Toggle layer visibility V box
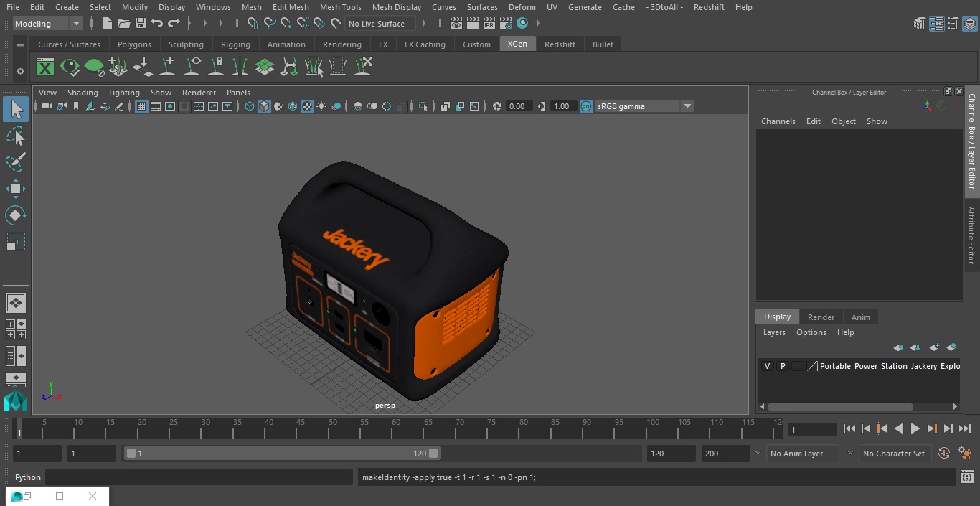 point(767,366)
